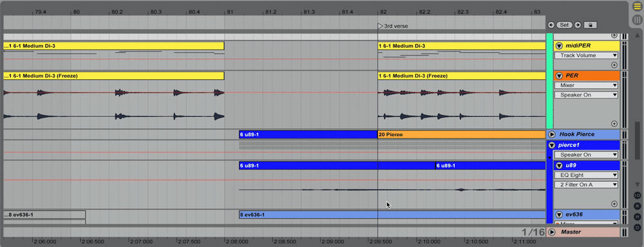This screenshot has height=247, width=644.
Task: Fold the ev636 track
Action: coord(558,215)
